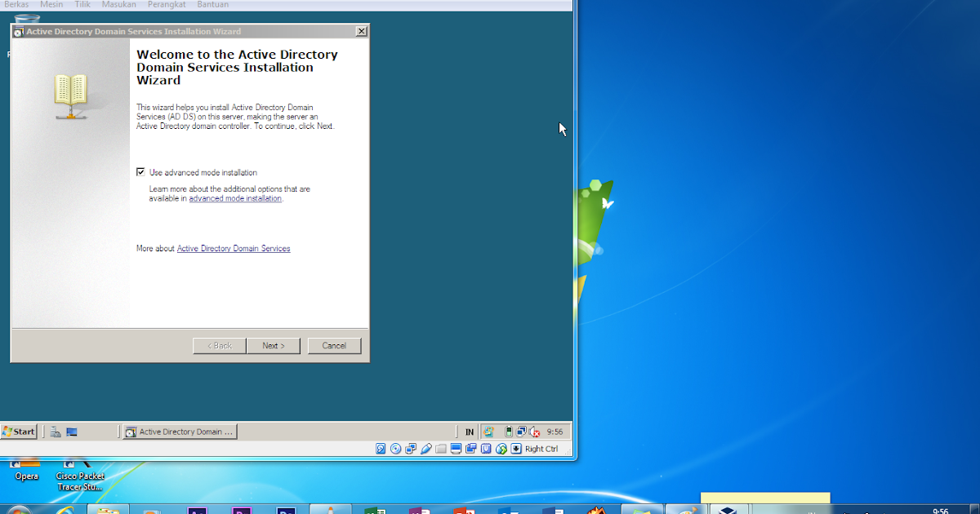The height and width of the screenshot is (514, 980).
Task: Click the Active Directory Domain Services link
Action: pyautogui.click(x=234, y=248)
